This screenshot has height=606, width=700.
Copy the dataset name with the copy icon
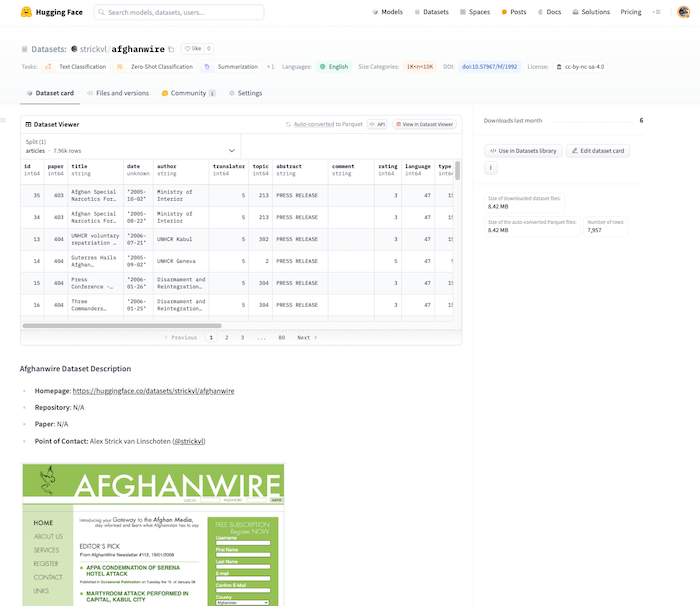click(x=171, y=48)
